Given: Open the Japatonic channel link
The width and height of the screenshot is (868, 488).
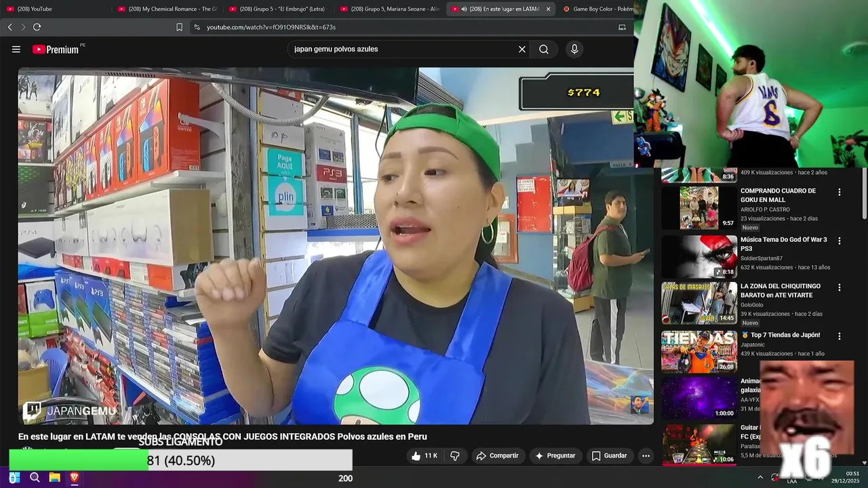Looking at the screenshot, I should [754, 344].
